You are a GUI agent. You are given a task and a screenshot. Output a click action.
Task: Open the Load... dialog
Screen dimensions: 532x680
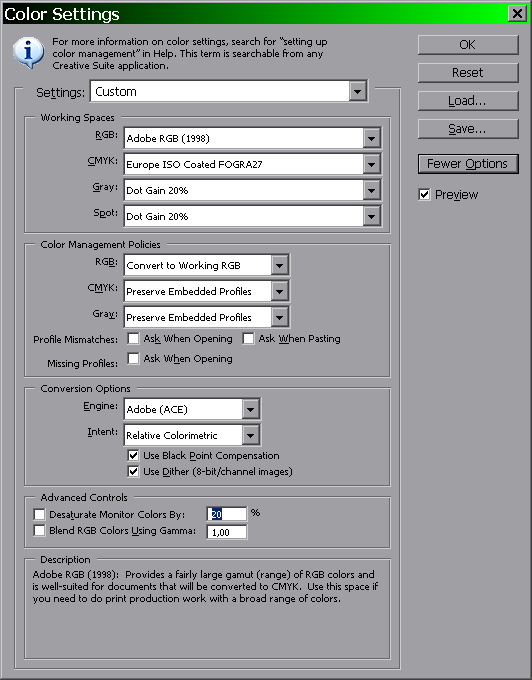point(468,101)
